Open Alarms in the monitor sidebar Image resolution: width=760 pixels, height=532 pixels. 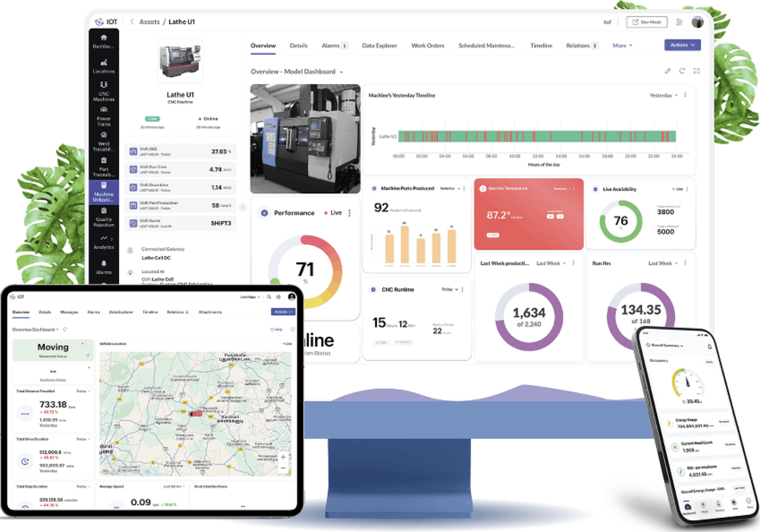(x=104, y=267)
